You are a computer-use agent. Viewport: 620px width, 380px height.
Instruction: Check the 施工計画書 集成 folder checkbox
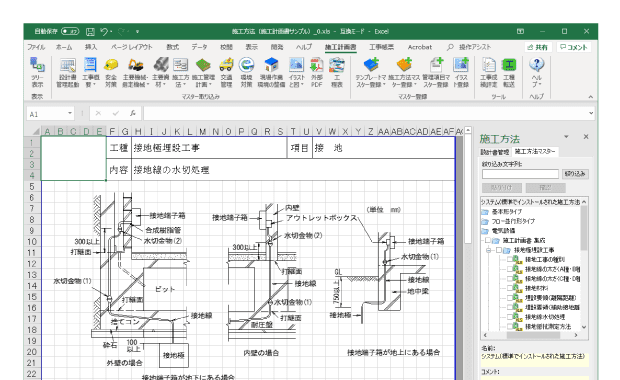[x=488, y=240]
